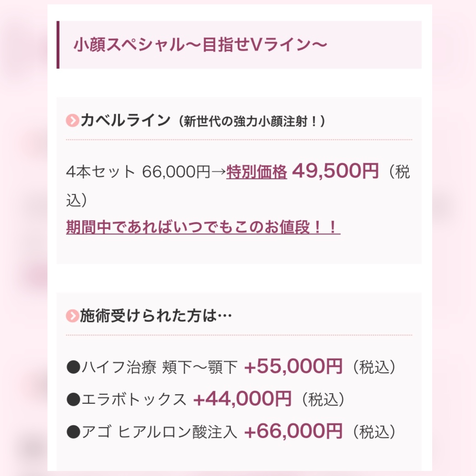Screen dimensions: 476x476
Task: Select the 小顔スペシャル〜目指せVライン〜 section heading
Action: [x=200, y=45]
